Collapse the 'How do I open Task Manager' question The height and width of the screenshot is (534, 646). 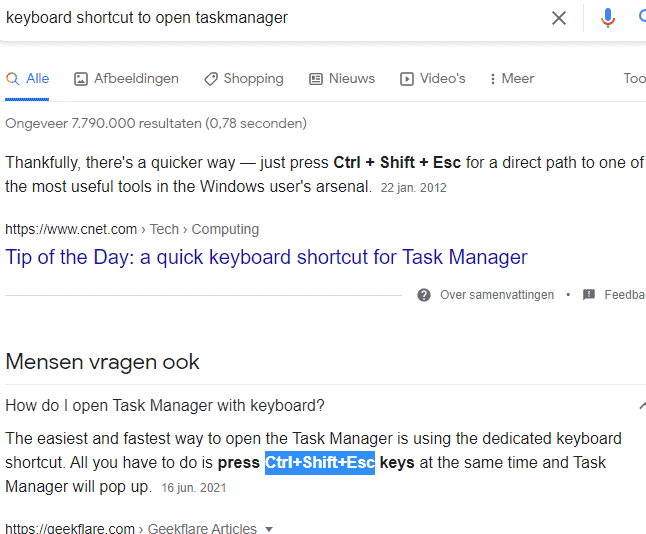642,406
